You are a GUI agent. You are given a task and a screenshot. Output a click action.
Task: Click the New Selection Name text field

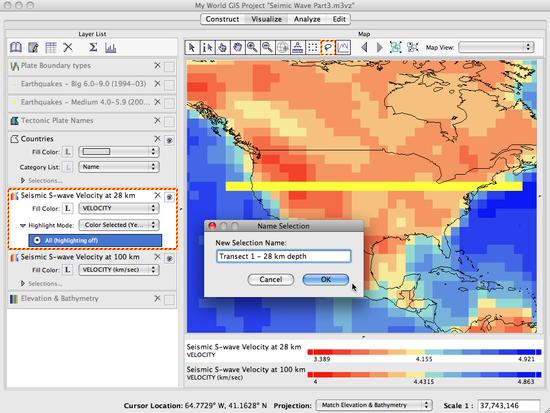283,256
